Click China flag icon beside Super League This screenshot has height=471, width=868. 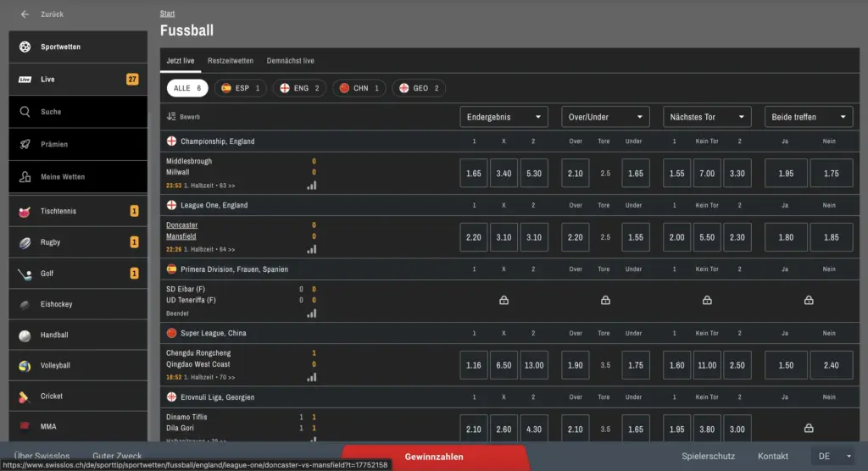[x=171, y=333]
